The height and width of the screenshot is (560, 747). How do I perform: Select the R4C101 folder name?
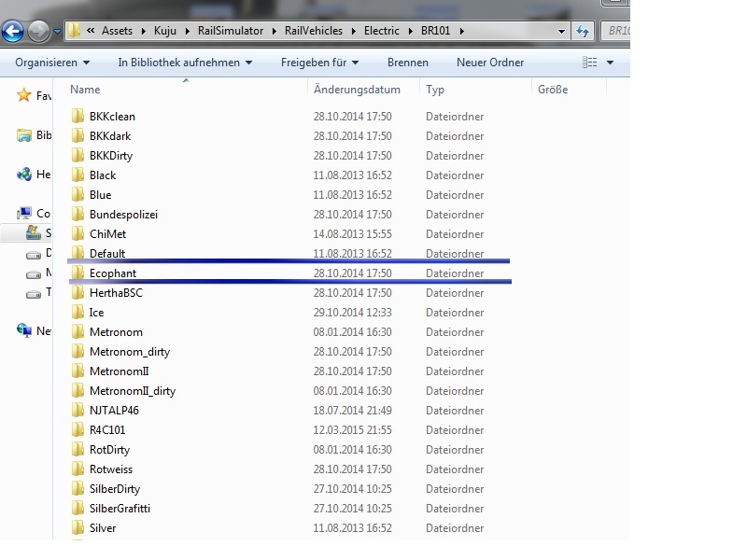pos(107,430)
